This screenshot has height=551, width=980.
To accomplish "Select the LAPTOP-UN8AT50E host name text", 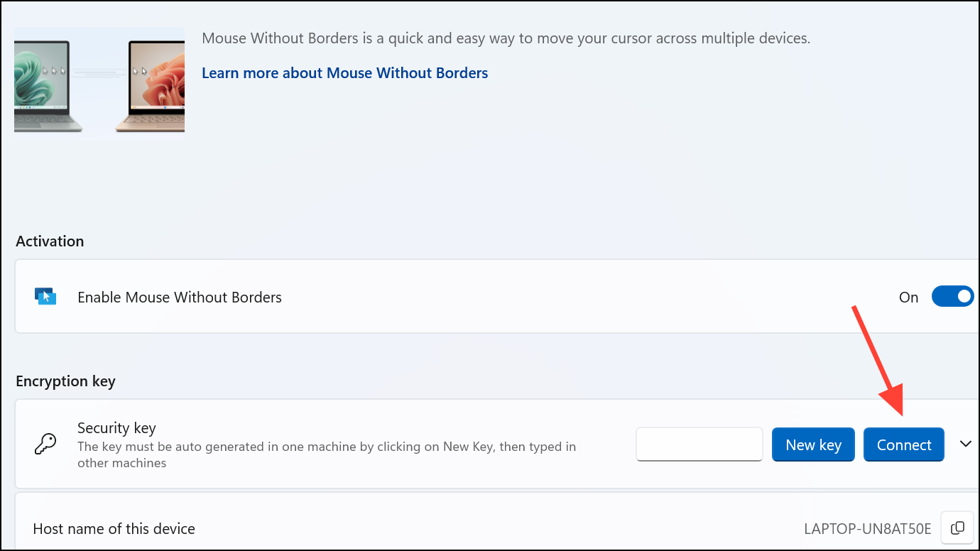I will click(x=867, y=528).
